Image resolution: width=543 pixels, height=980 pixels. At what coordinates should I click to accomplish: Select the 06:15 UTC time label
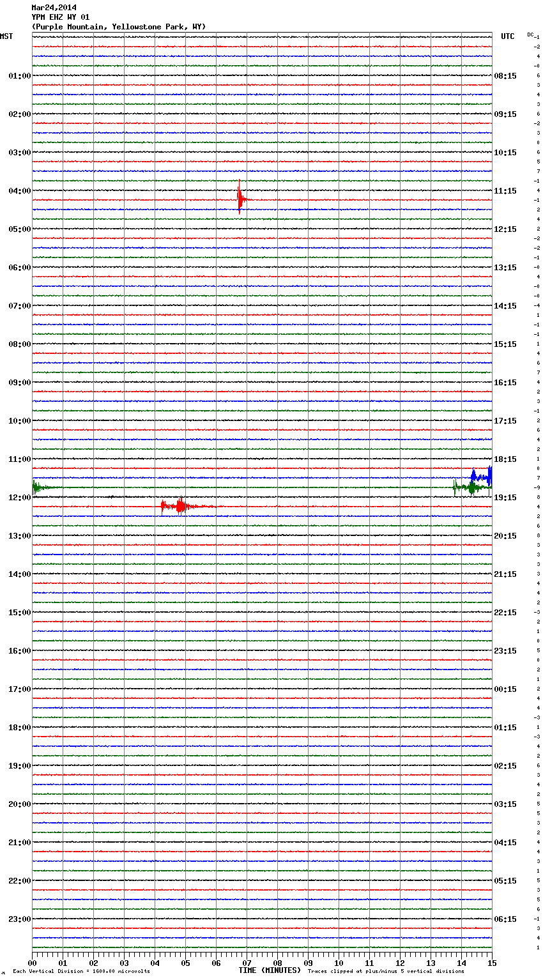(505, 919)
